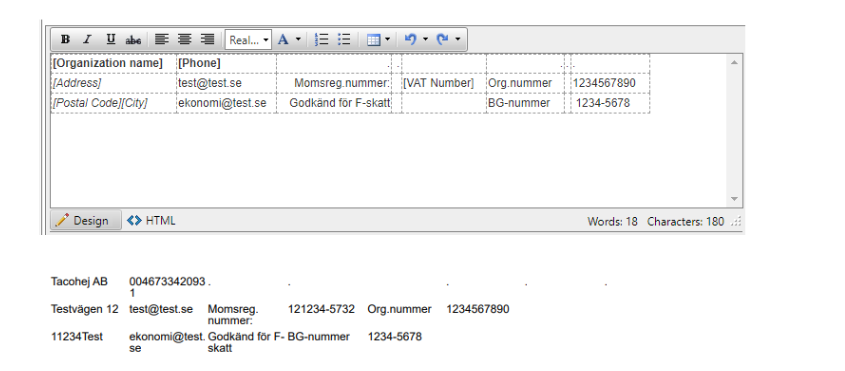Insert numbered list

tap(322, 39)
